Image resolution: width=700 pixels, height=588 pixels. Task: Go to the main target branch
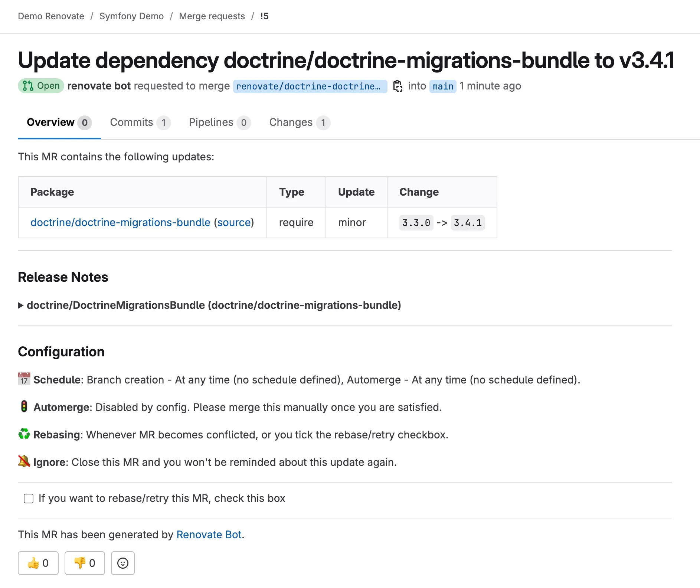tap(442, 86)
